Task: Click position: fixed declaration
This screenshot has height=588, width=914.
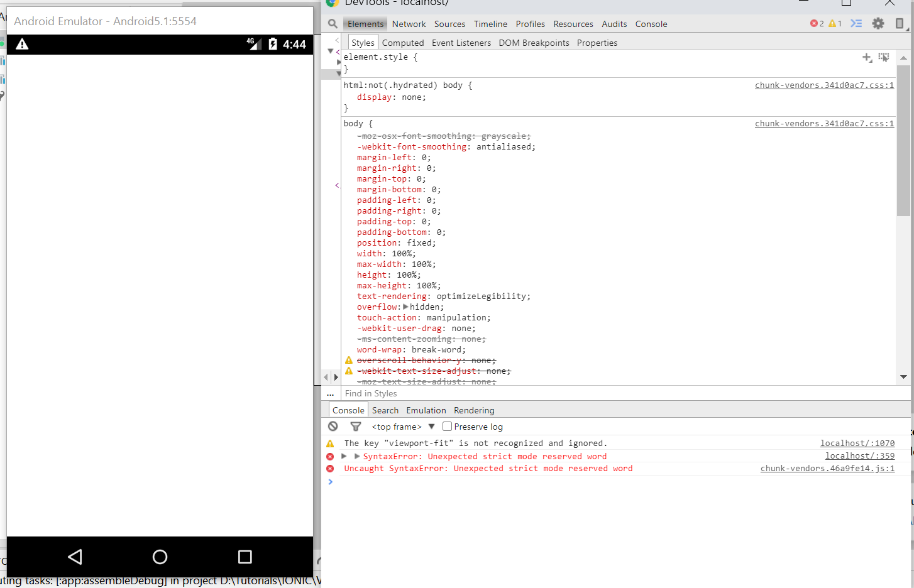Action: click(x=397, y=243)
